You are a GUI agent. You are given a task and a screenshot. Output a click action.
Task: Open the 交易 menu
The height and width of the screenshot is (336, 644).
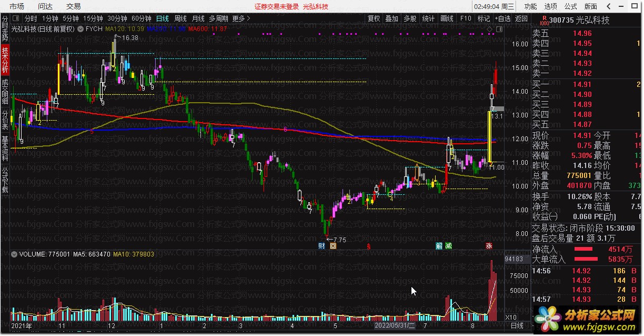tap(74, 6)
